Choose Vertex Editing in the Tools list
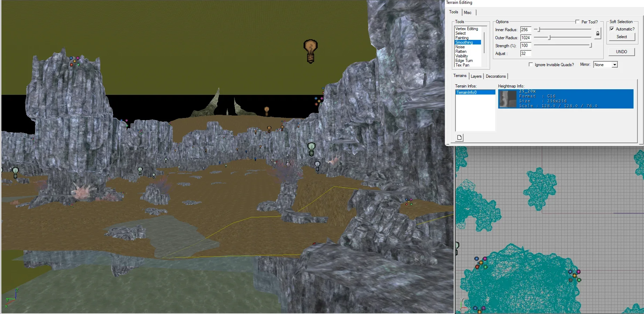This screenshot has width=644, height=314. tap(468, 29)
